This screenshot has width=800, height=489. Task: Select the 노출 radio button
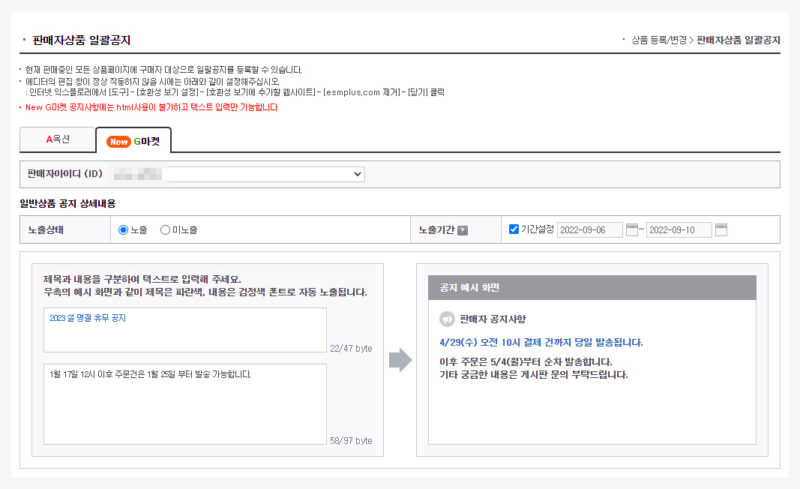[x=124, y=230]
